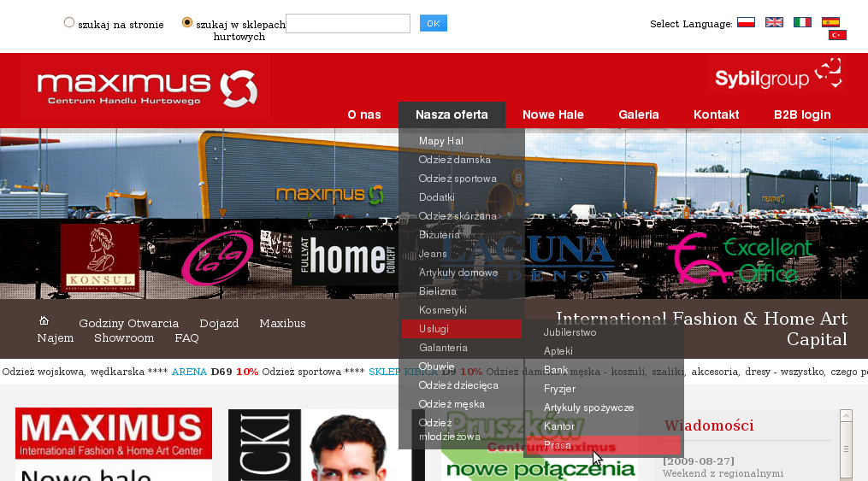Click the highlighted Prasa submenu item

[x=604, y=445]
